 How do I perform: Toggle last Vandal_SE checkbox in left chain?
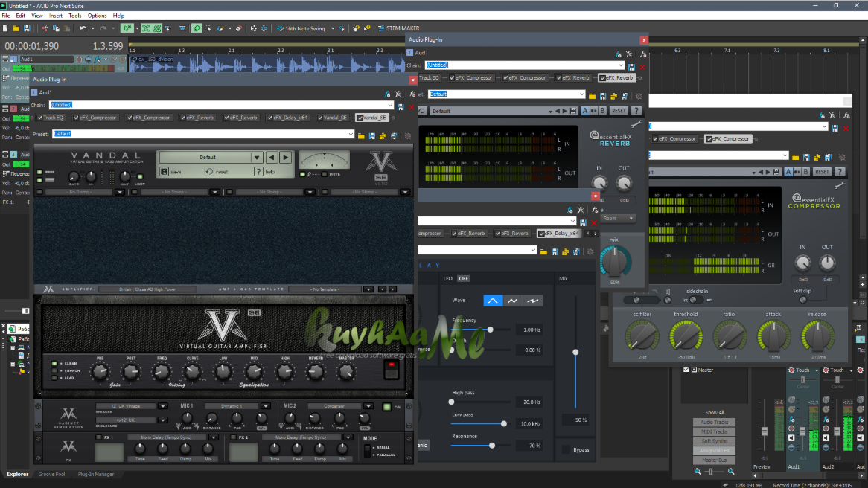pos(360,118)
